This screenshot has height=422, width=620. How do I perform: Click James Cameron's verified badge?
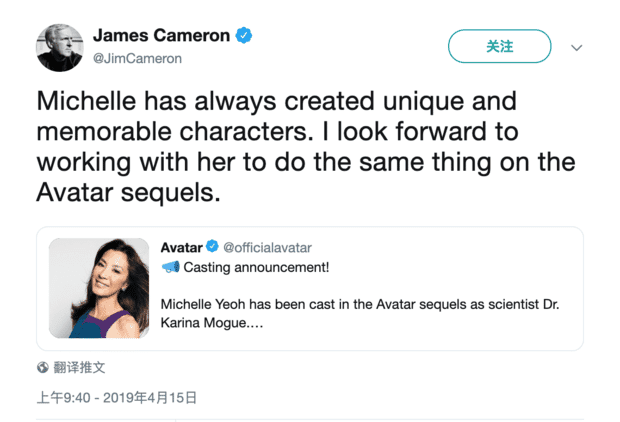tap(244, 36)
